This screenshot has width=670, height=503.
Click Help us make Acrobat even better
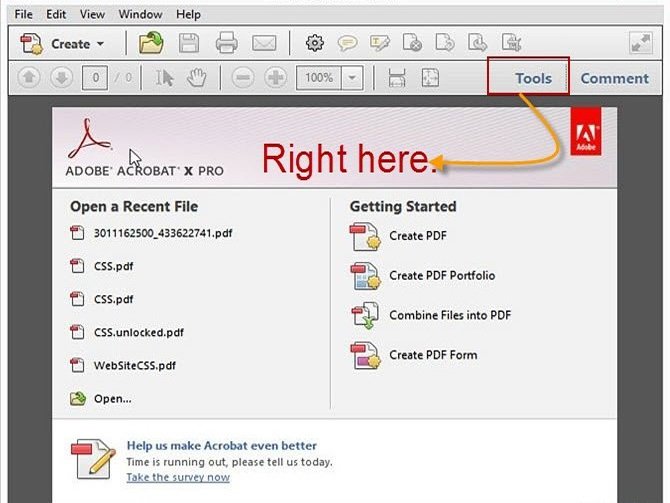[x=221, y=446]
